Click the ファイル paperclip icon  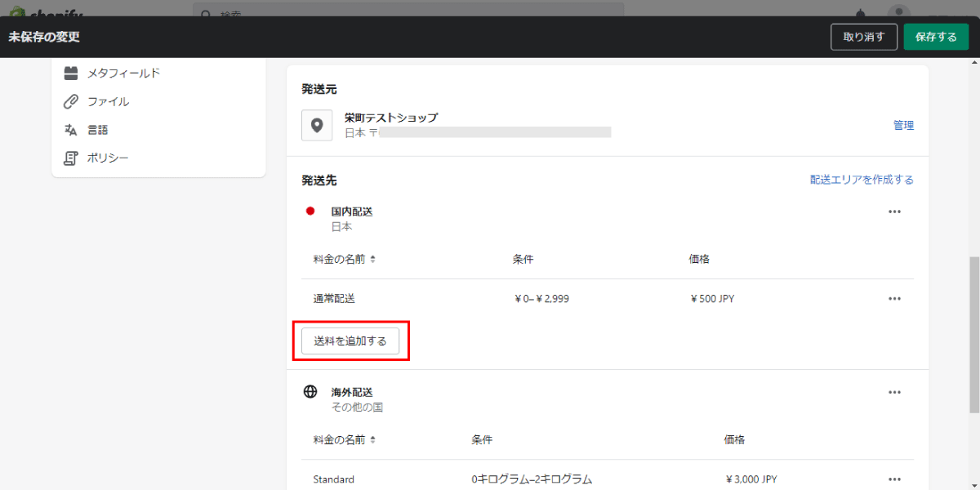click(71, 102)
